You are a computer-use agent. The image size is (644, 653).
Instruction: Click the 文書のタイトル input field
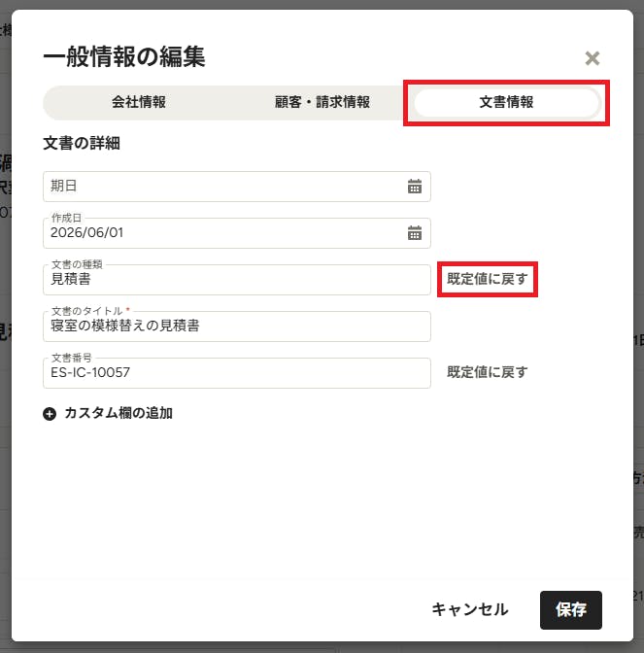point(236,326)
